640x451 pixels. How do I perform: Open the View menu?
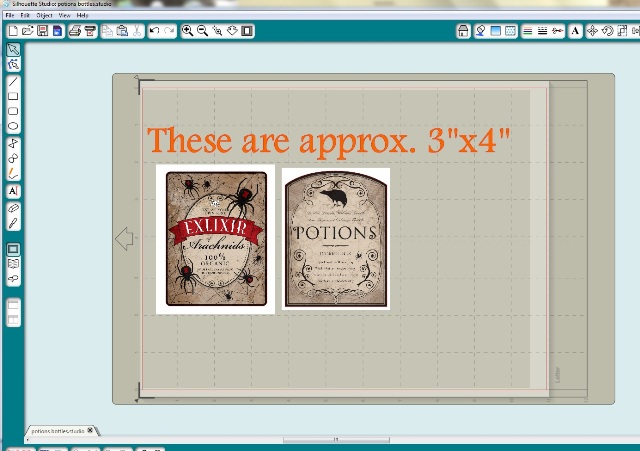point(64,15)
